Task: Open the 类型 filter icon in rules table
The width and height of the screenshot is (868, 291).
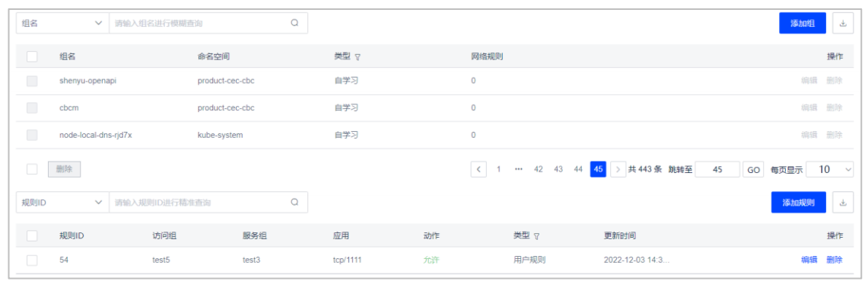Action: (x=536, y=236)
